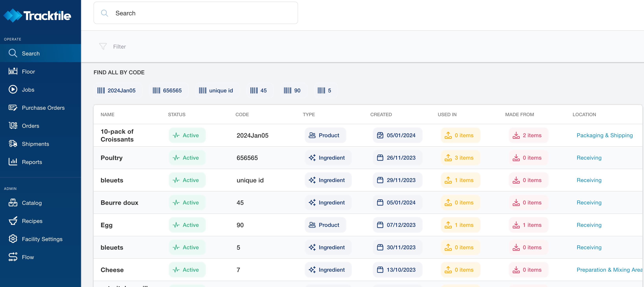Go to Purchase Orders
644x287 pixels.
(x=43, y=108)
